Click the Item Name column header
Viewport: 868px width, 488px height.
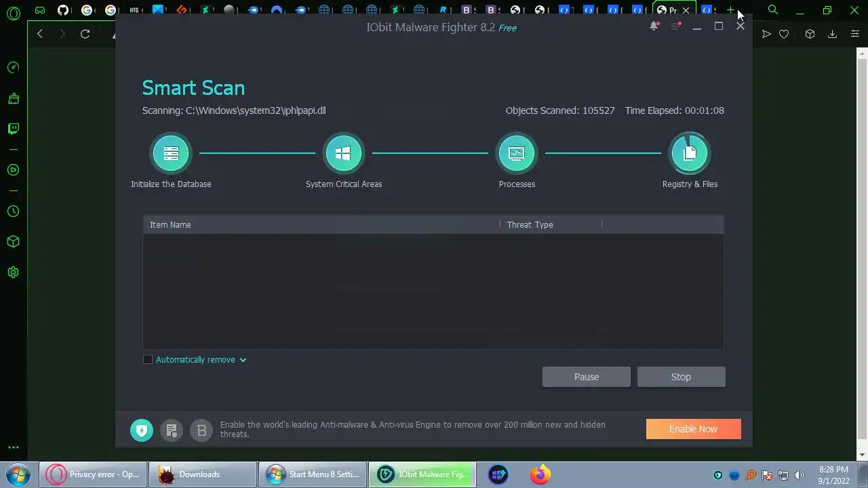pos(321,224)
